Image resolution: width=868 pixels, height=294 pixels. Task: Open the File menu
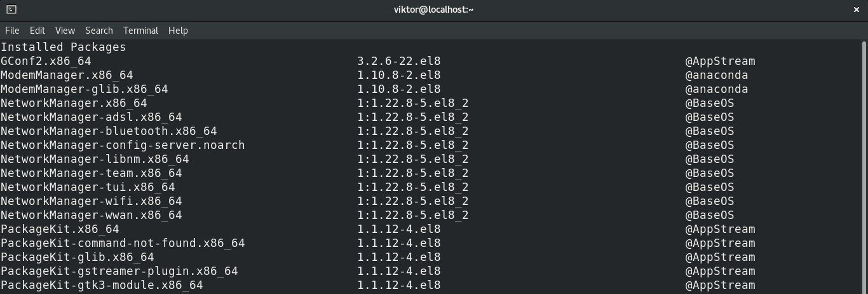[12, 31]
